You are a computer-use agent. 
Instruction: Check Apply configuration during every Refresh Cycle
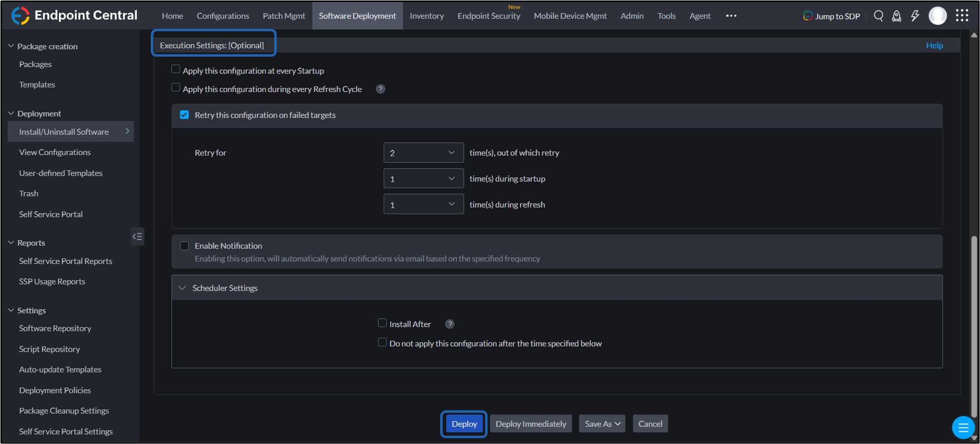[x=176, y=88]
